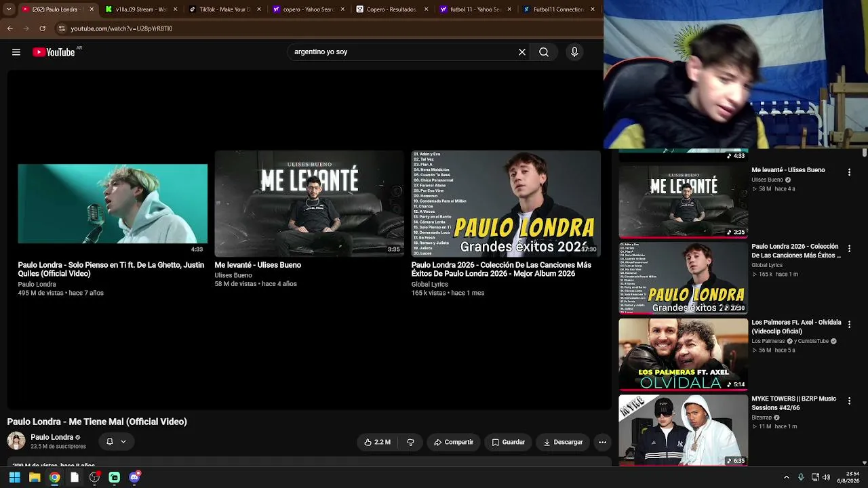Open the three-dot more actions menu under the video
Viewport: 868px width, 488px height.
[x=602, y=442]
